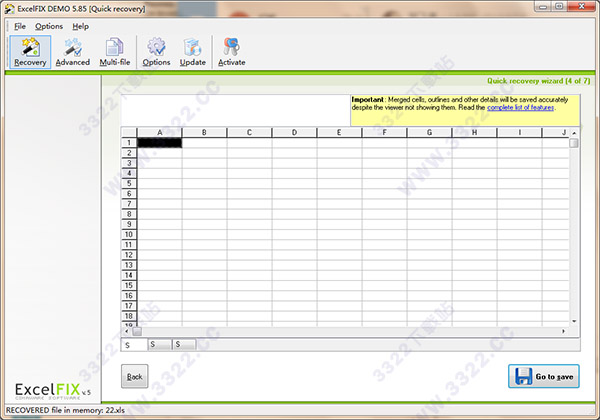Click the select-all corner of the grid

point(129,132)
